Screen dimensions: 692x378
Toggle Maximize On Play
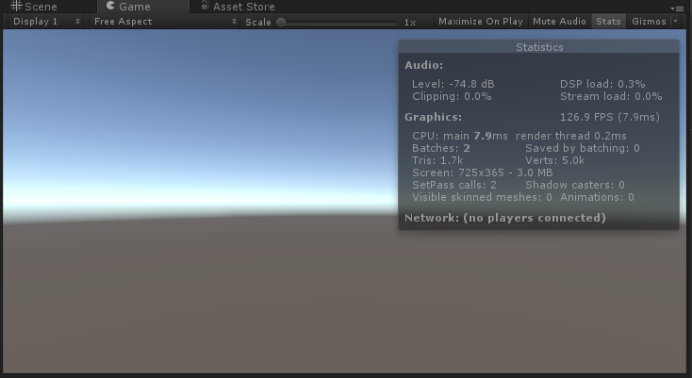[481, 21]
